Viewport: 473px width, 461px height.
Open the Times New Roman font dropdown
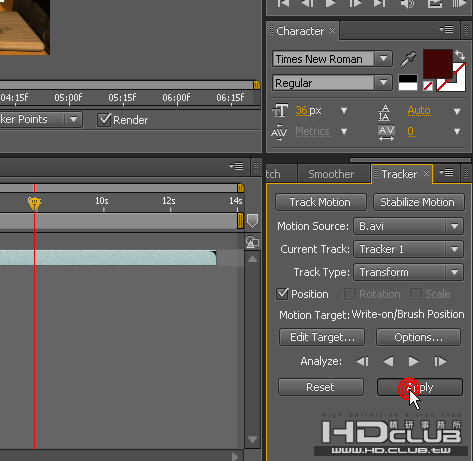384,59
